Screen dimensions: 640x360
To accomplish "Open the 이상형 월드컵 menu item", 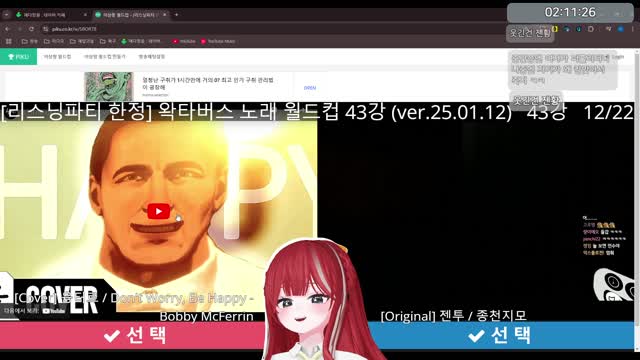I will point(58,57).
